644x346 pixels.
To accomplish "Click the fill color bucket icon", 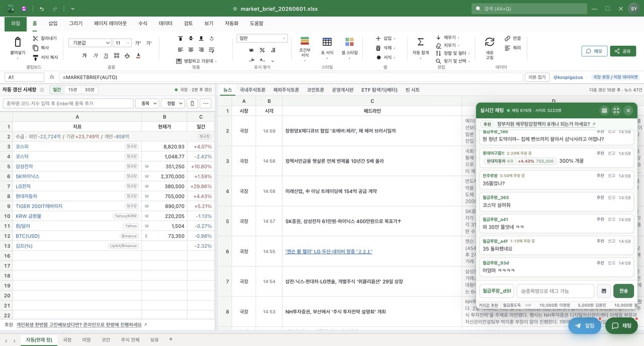I will point(127,55).
